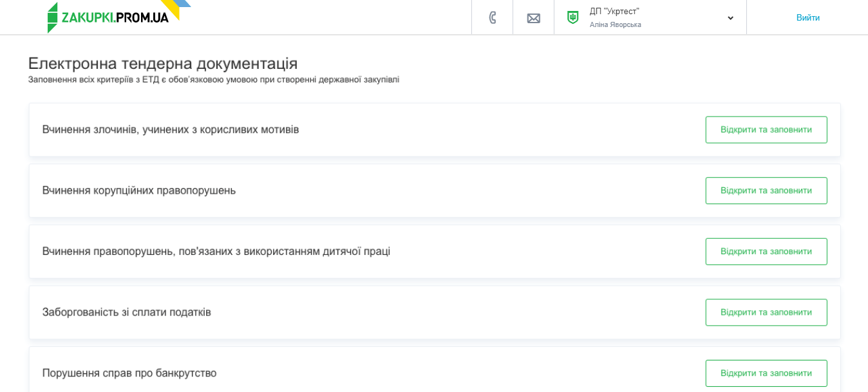Click the user name Аліна Яворська
The height and width of the screenshot is (392, 868).
click(x=615, y=24)
